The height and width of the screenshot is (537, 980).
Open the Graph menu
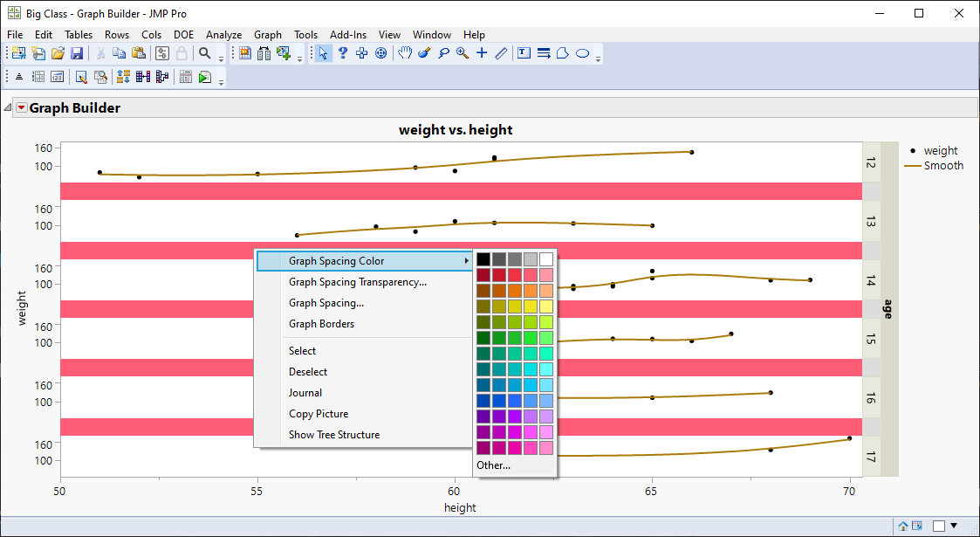coord(268,35)
